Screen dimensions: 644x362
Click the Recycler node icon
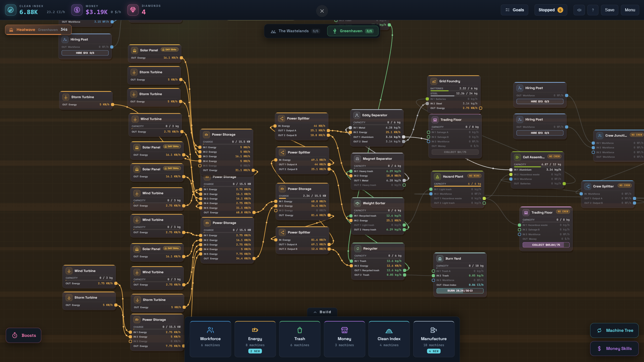coord(358,249)
